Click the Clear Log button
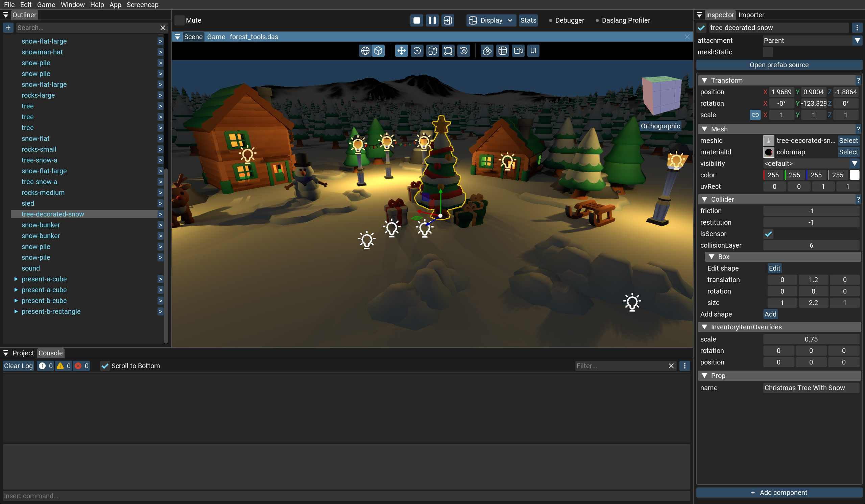 coord(18,366)
